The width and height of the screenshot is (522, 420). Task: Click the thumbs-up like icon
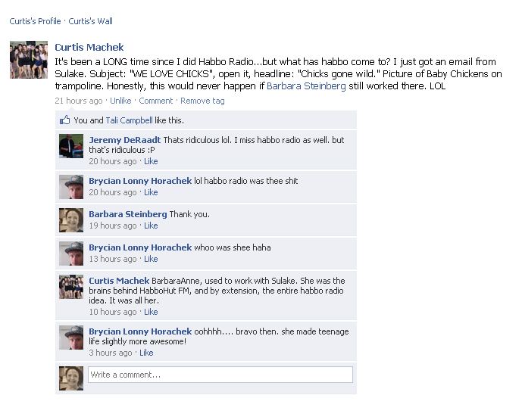(x=64, y=120)
